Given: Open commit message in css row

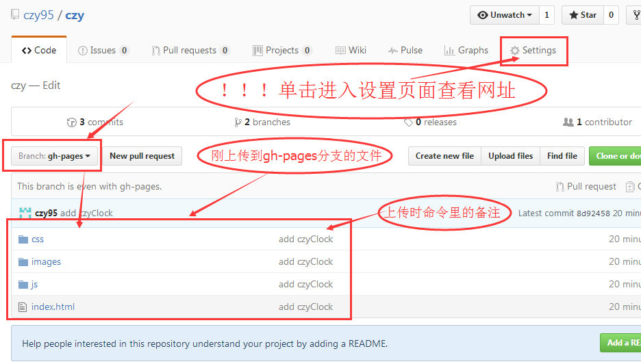Looking at the screenshot, I should (306, 239).
